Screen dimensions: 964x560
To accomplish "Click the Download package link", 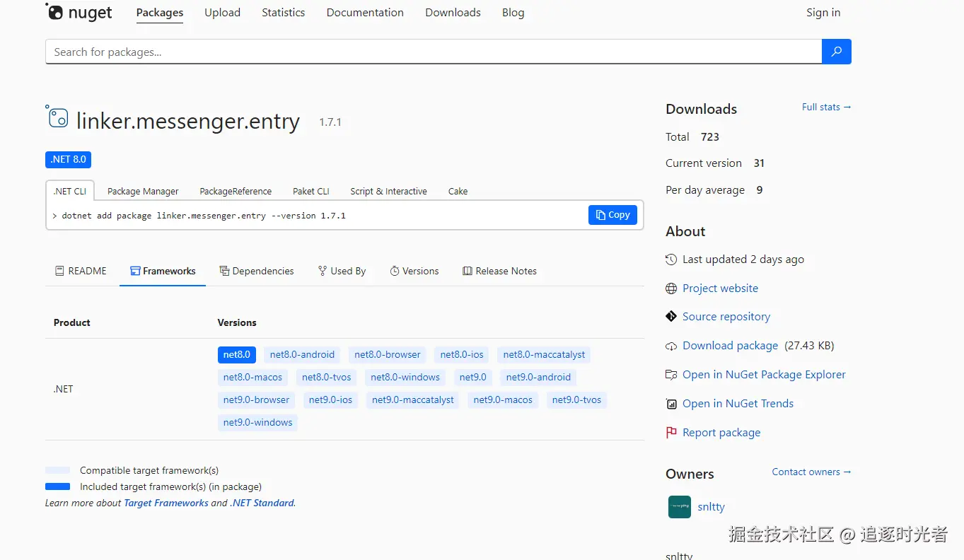I will click(730, 346).
